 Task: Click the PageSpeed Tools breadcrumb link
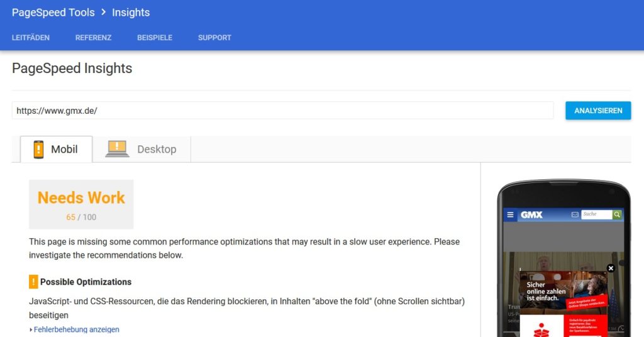(x=53, y=13)
